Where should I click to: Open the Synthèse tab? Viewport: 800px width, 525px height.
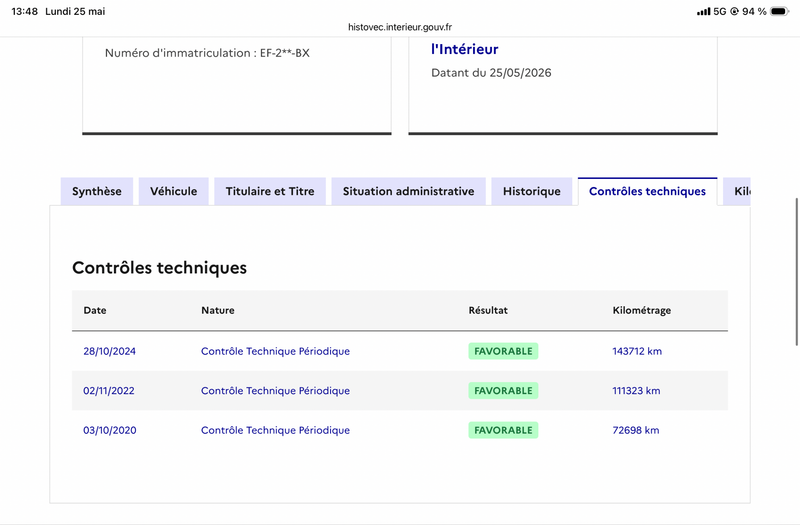coord(97,191)
